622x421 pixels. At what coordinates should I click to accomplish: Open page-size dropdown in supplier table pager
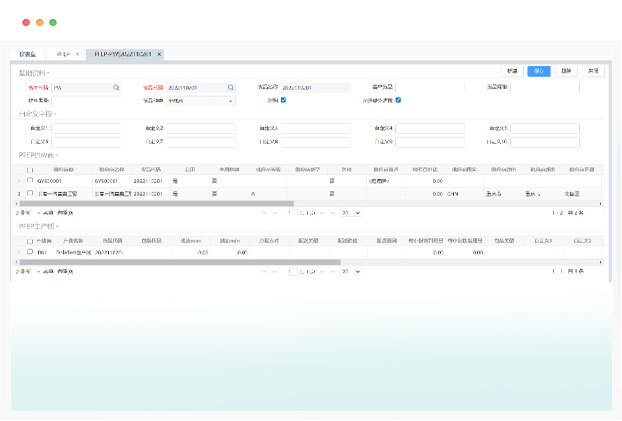pyautogui.click(x=351, y=213)
